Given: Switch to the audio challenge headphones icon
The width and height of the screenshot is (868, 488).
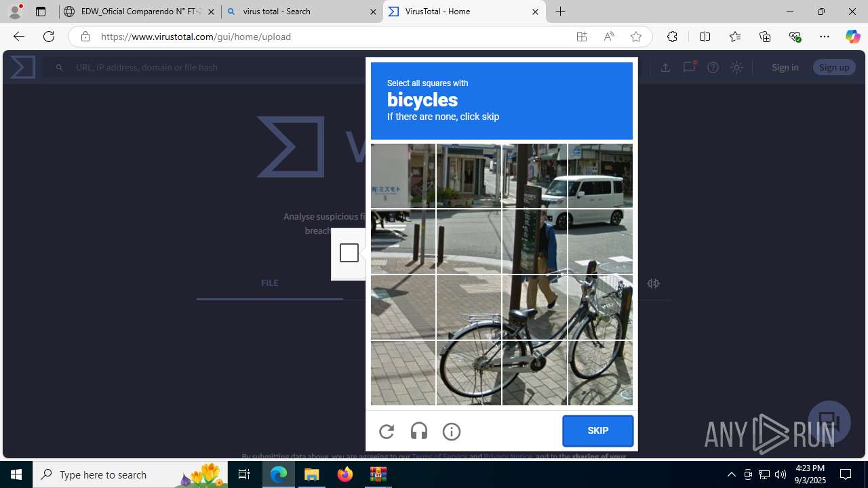Looking at the screenshot, I should point(419,431).
